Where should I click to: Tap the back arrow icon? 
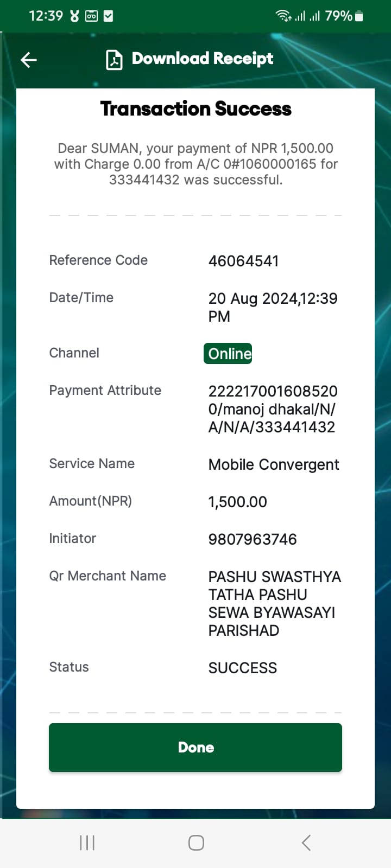coord(29,60)
